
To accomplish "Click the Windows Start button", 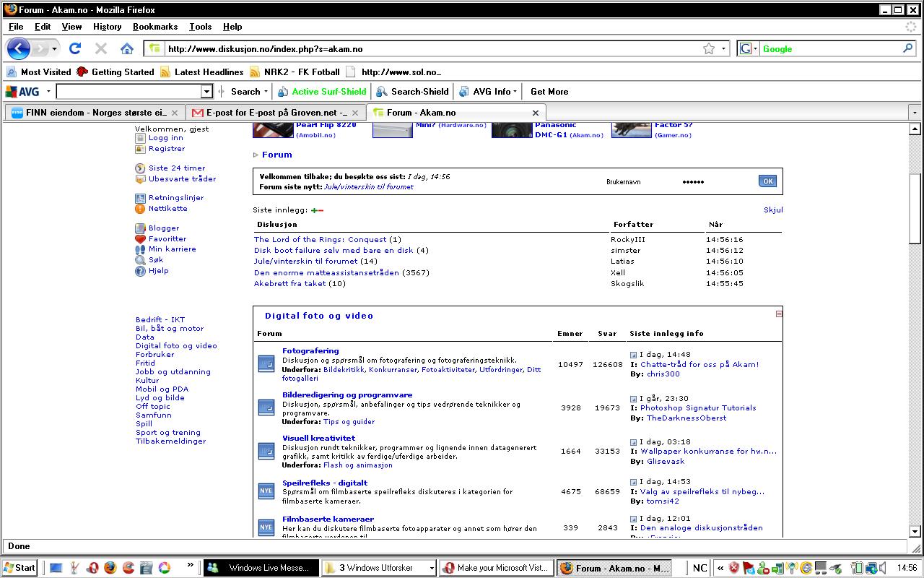I will (x=19, y=567).
